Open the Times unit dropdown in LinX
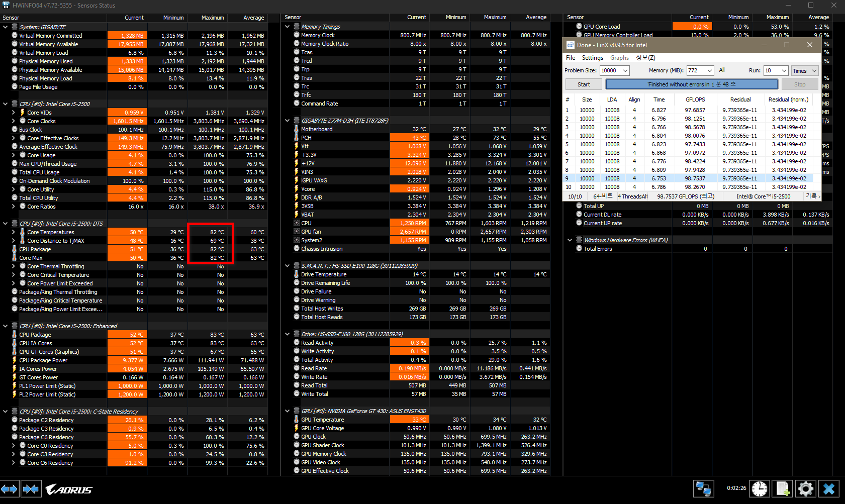 coord(805,71)
